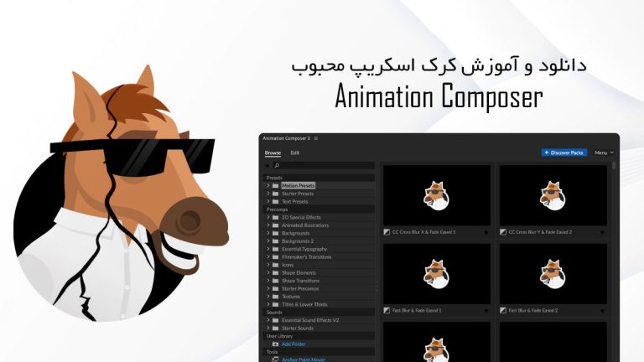Click the Presets section header

(x=319, y=178)
